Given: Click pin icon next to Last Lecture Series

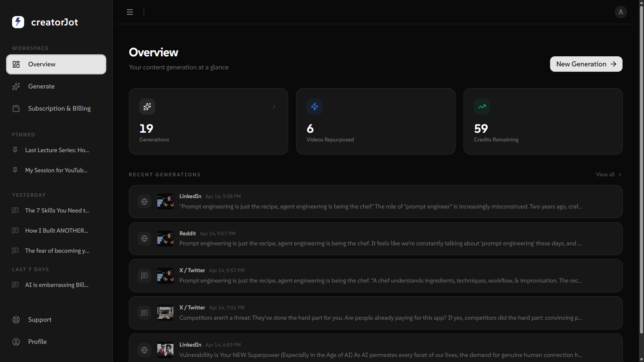Looking at the screenshot, I should tap(15, 150).
